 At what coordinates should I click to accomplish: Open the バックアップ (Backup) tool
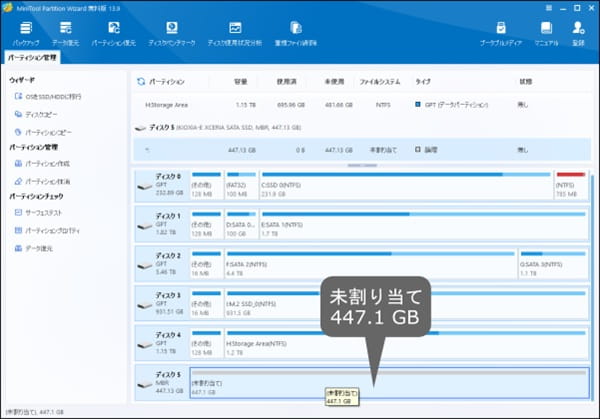click(x=26, y=34)
